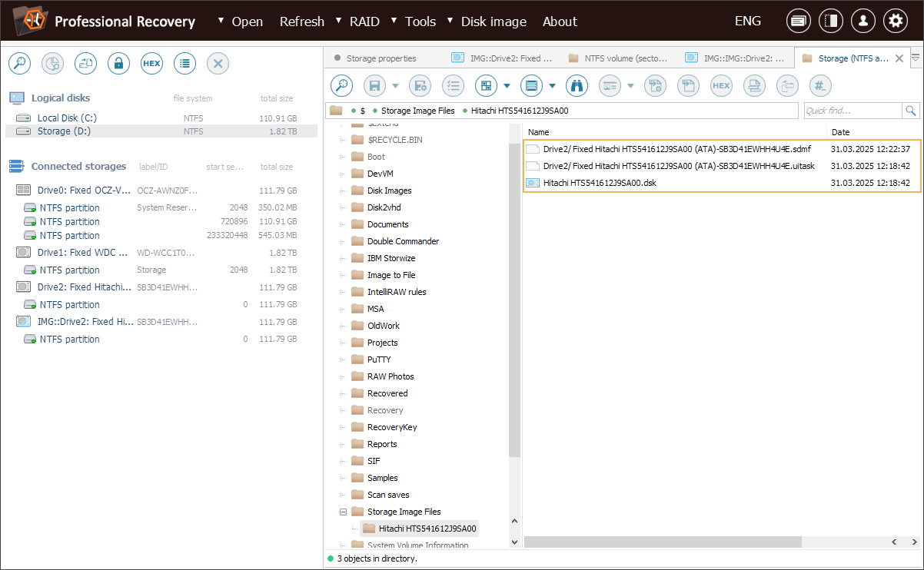The width and height of the screenshot is (924, 570).
Task: Open the HEX viewer from the left panel toolbar
Action: (x=151, y=64)
